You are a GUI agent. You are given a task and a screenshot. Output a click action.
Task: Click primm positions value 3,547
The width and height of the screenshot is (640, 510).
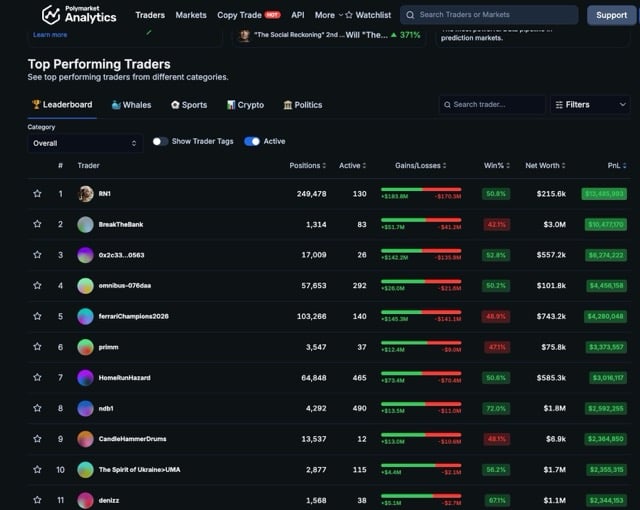coord(316,347)
